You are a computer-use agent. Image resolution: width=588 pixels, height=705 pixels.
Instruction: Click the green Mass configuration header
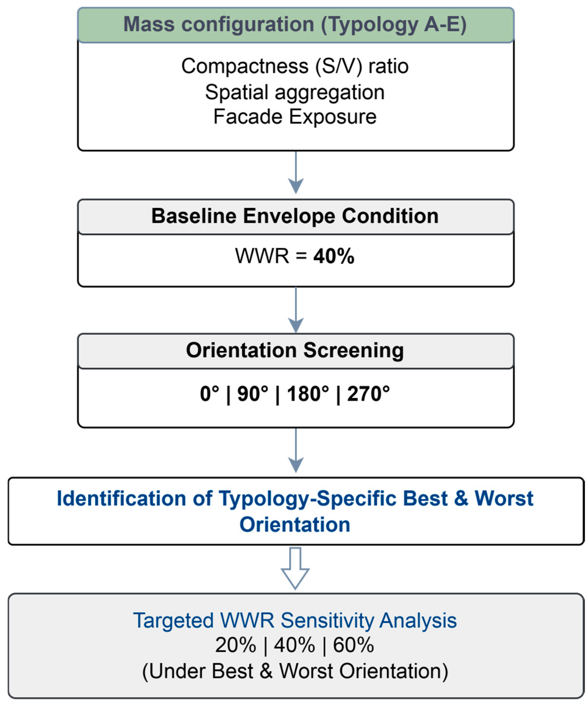295,25
